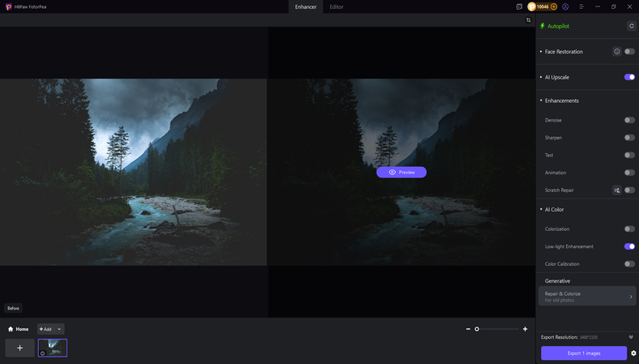Screen dimensions: 639x364
Task: Expand Export Resolution double chevron
Action: pos(631,337)
